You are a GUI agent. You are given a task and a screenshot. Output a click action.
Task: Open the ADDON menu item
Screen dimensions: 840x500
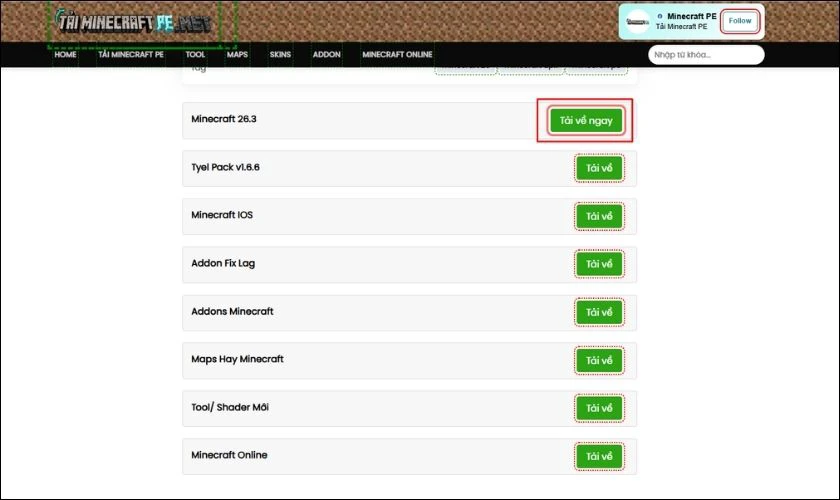click(x=327, y=55)
